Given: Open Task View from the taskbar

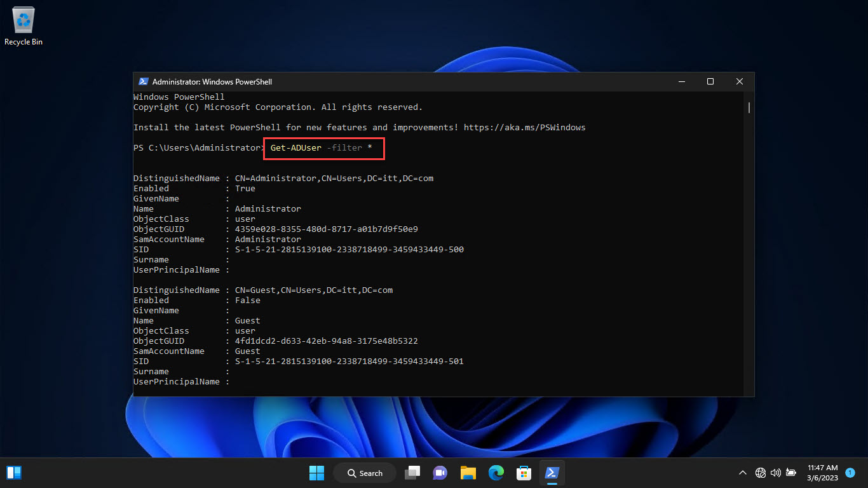Looking at the screenshot, I should (x=412, y=473).
